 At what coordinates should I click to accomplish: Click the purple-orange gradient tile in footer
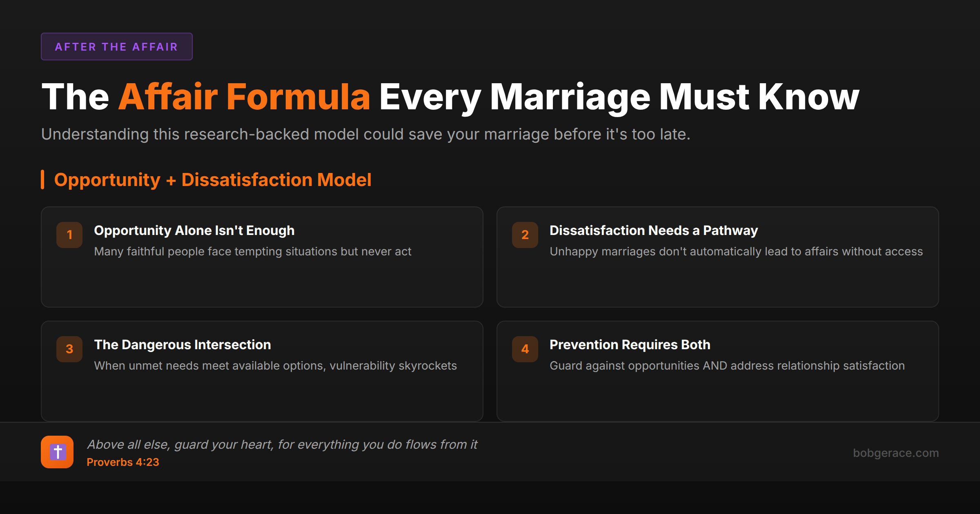tap(57, 452)
